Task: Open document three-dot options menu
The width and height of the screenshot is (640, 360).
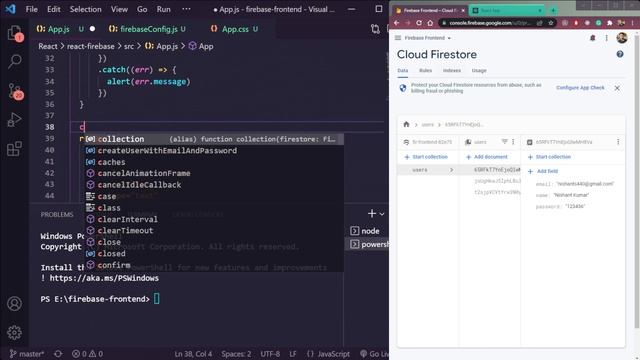Action: point(618,142)
